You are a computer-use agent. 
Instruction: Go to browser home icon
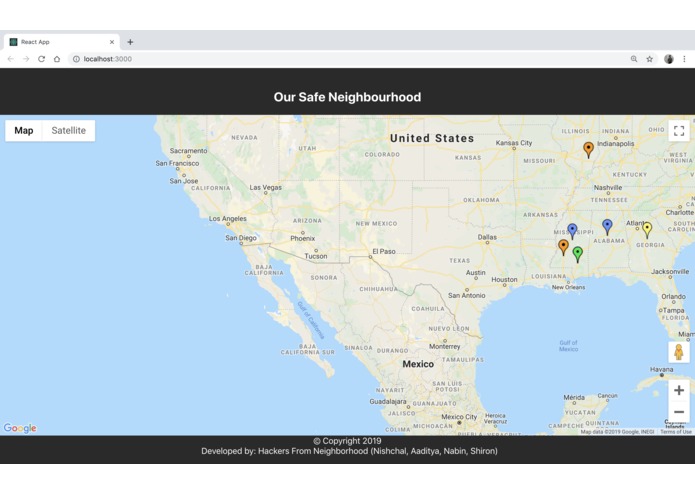pyautogui.click(x=57, y=59)
